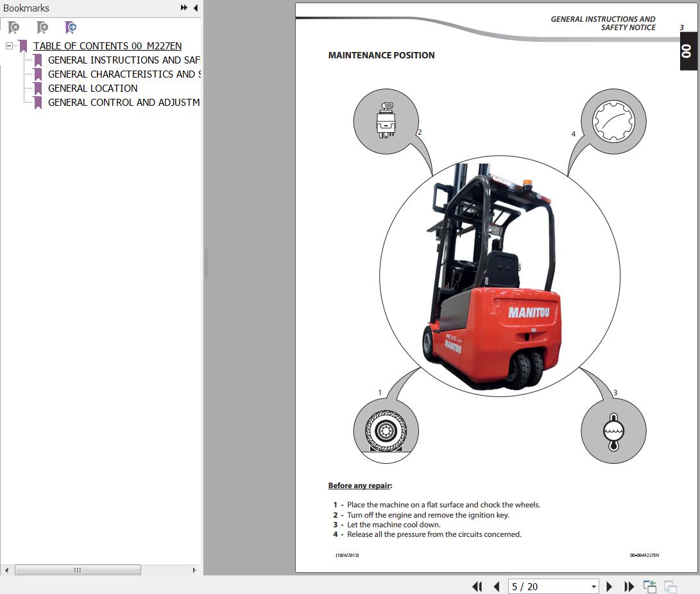700x594 pixels.
Task: Open the page number dropdown arrow
Action: pyautogui.click(x=593, y=586)
